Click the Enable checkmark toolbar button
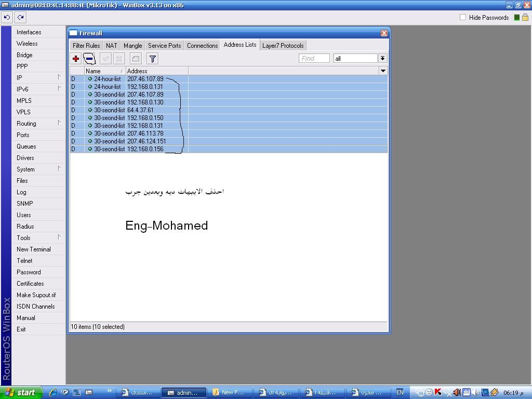This screenshot has width=532, height=399. (105, 59)
